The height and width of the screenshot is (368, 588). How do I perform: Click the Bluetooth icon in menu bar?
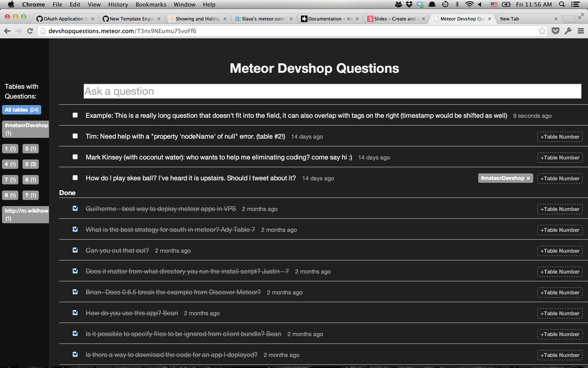457,4
